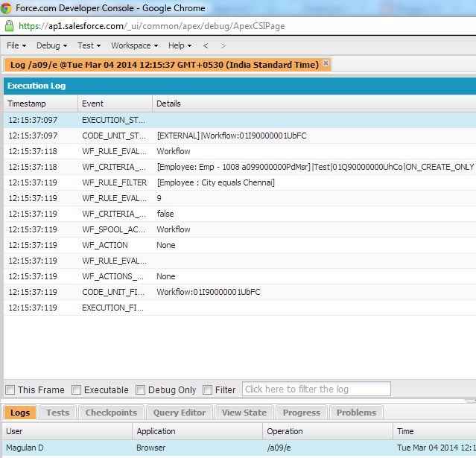Switch to the Problems tab
The image size is (476, 458).
tap(356, 413)
